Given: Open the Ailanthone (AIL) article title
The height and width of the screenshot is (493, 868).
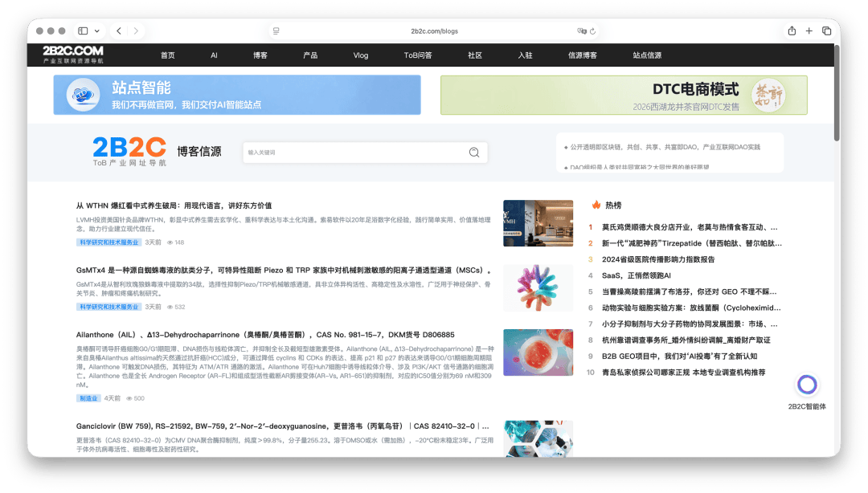Looking at the screenshot, I should (265, 335).
